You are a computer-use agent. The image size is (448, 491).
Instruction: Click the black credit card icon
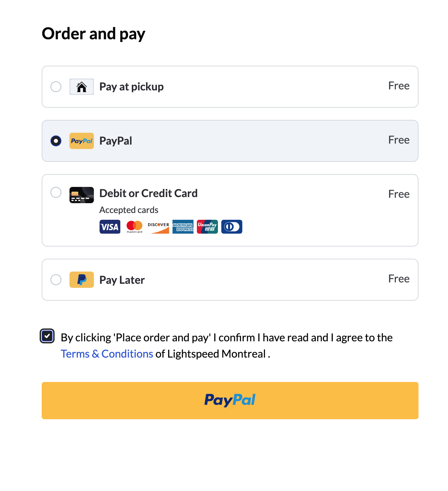click(81, 195)
